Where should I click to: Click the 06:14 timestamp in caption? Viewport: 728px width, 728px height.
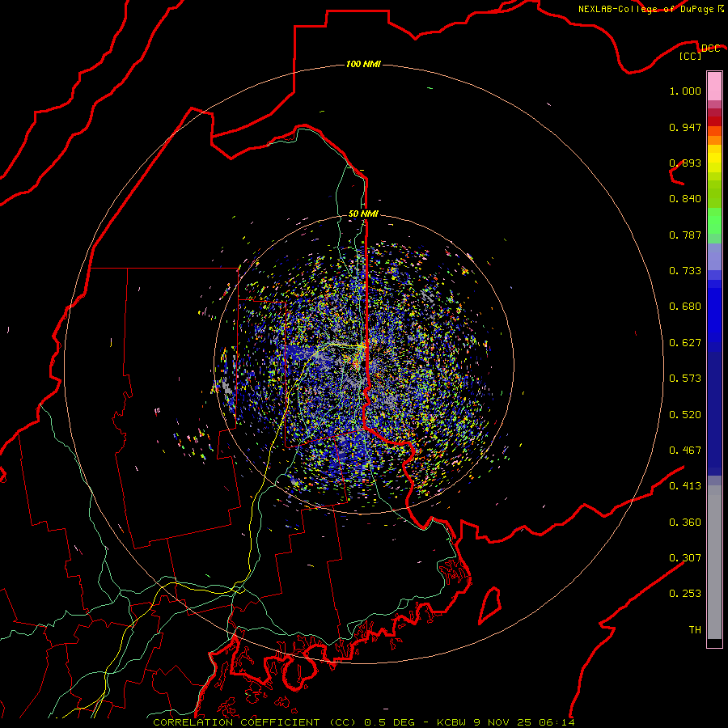click(557, 722)
